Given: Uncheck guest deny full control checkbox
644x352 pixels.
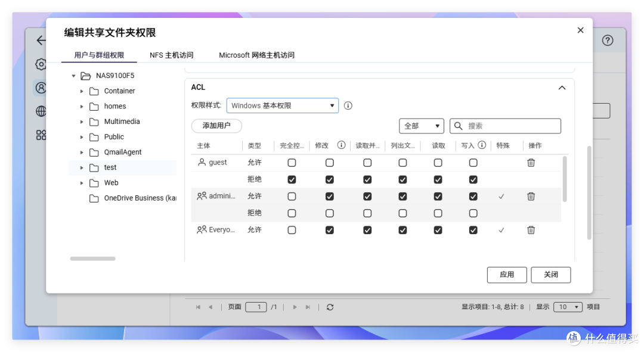Looking at the screenshot, I should 292,180.
